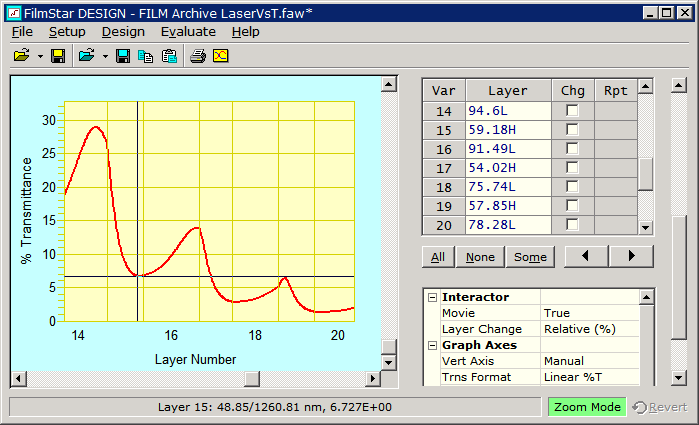Open design with cyan folder icon

tap(86, 56)
